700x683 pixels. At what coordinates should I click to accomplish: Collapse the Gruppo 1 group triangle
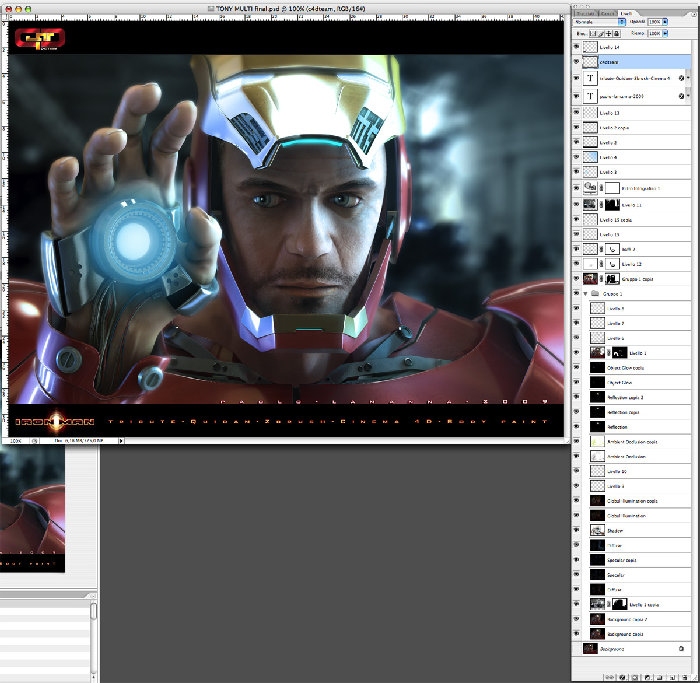pyautogui.click(x=585, y=293)
